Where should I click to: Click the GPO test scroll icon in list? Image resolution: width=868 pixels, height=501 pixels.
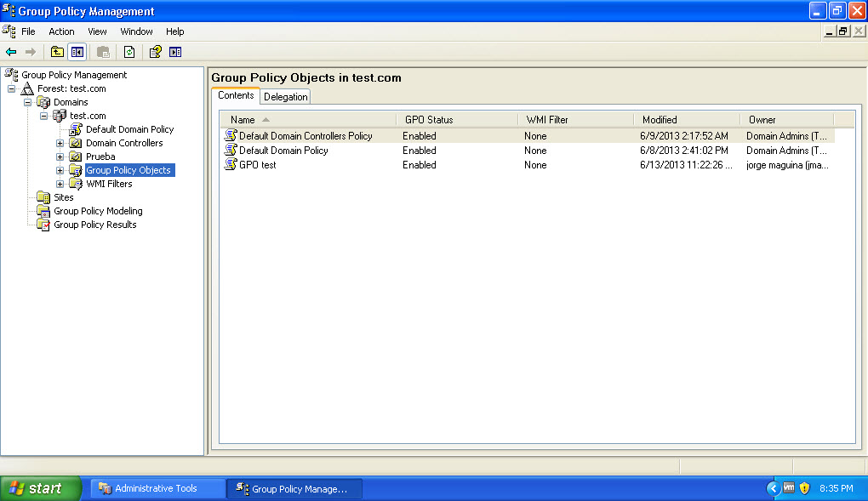click(x=231, y=164)
